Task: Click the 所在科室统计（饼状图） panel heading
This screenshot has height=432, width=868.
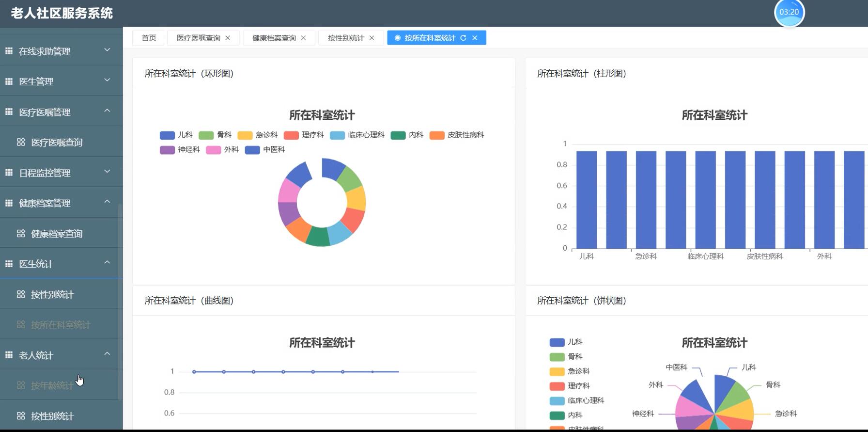Action: click(581, 301)
